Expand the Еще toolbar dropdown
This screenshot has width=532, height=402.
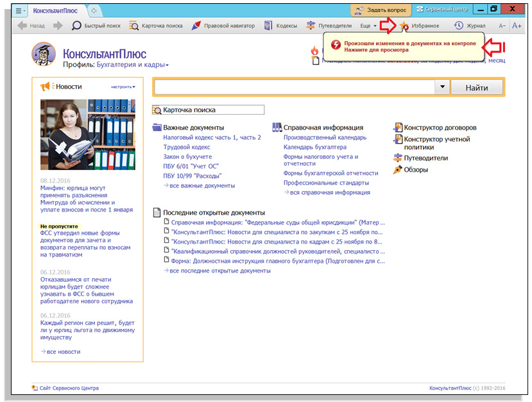click(368, 26)
